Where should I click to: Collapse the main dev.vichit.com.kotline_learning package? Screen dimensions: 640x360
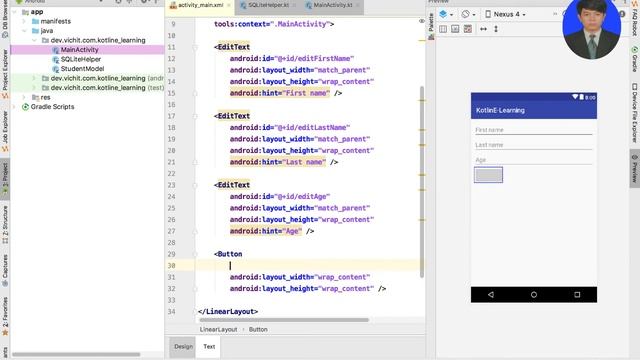pyautogui.click(x=34, y=40)
